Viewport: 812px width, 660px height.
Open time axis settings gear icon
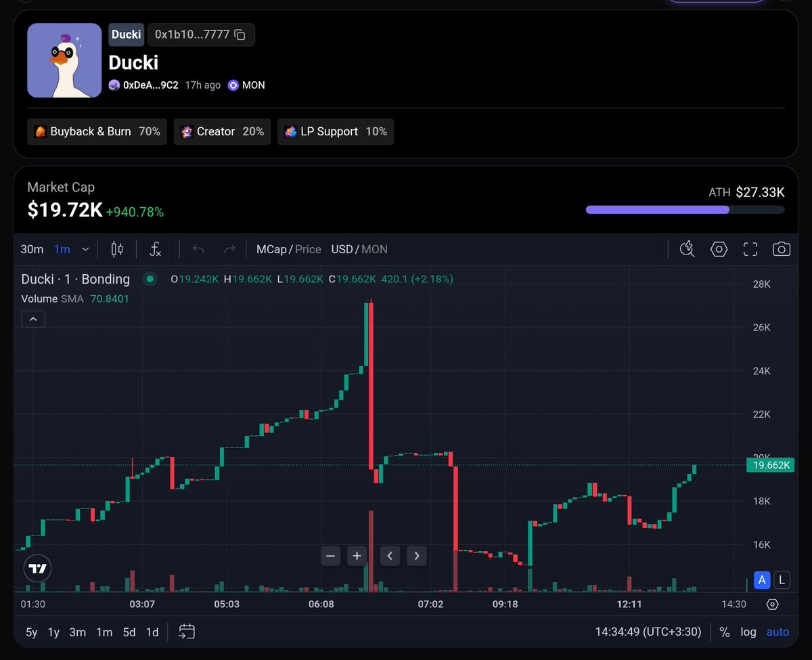click(x=773, y=604)
